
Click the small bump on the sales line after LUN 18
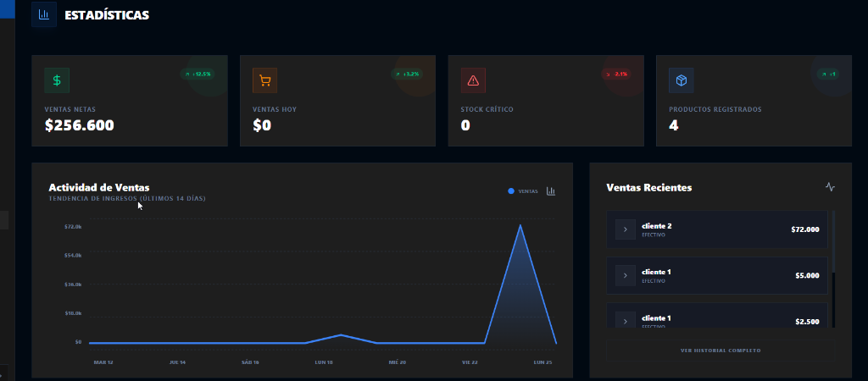[341, 335]
